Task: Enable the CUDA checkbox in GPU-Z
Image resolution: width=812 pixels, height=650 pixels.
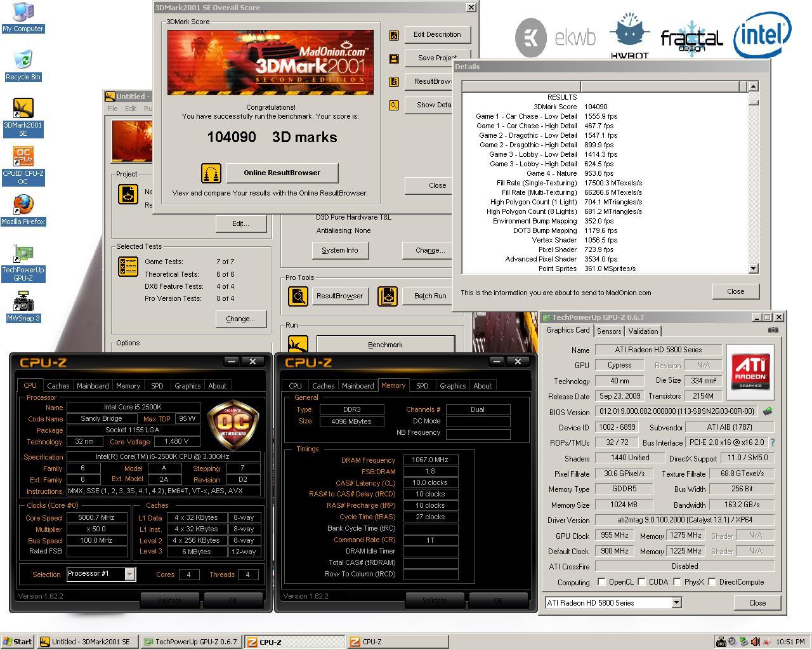Action: coord(641,581)
